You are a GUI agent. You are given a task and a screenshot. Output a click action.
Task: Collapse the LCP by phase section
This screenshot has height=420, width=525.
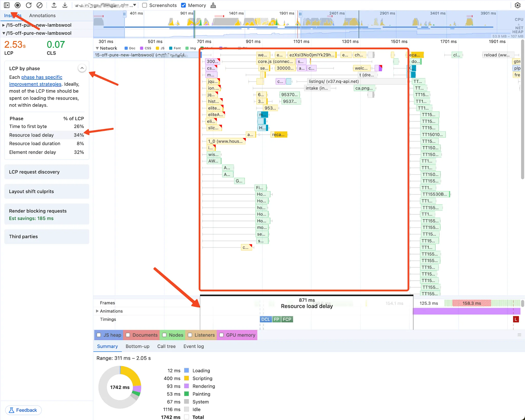click(x=82, y=68)
